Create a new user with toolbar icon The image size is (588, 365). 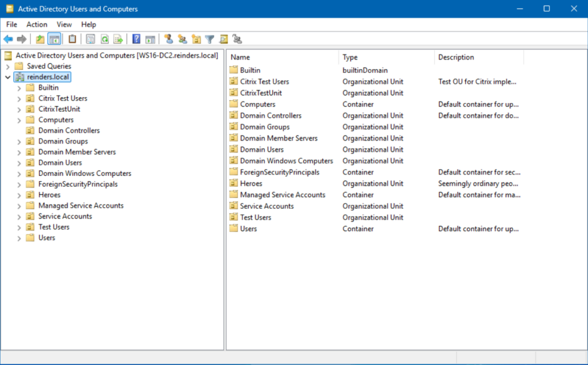click(168, 39)
